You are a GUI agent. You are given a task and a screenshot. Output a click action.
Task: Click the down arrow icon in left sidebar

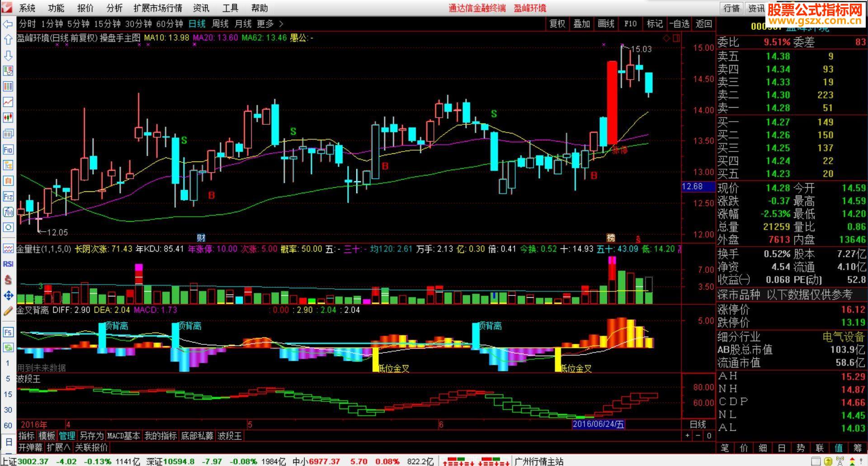8,55
